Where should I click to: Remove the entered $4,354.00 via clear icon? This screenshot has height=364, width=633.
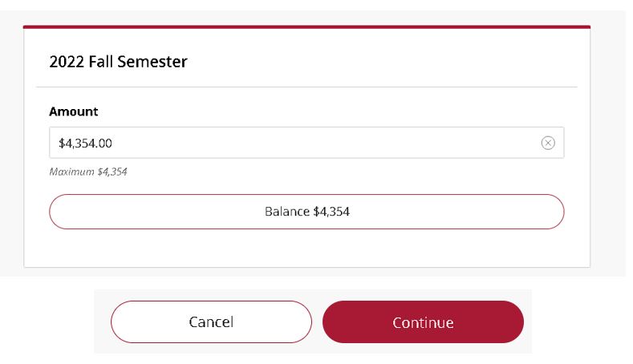point(548,143)
